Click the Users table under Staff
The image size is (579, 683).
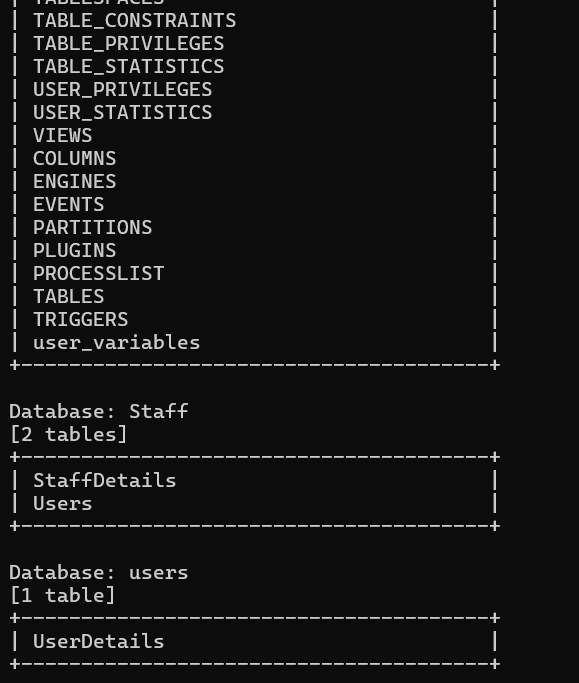(x=63, y=504)
